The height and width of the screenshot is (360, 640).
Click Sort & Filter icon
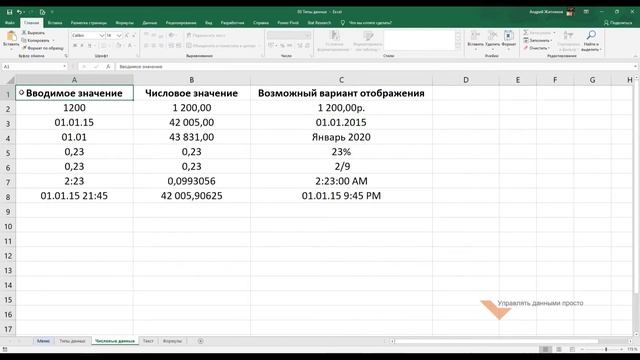click(x=568, y=35)
